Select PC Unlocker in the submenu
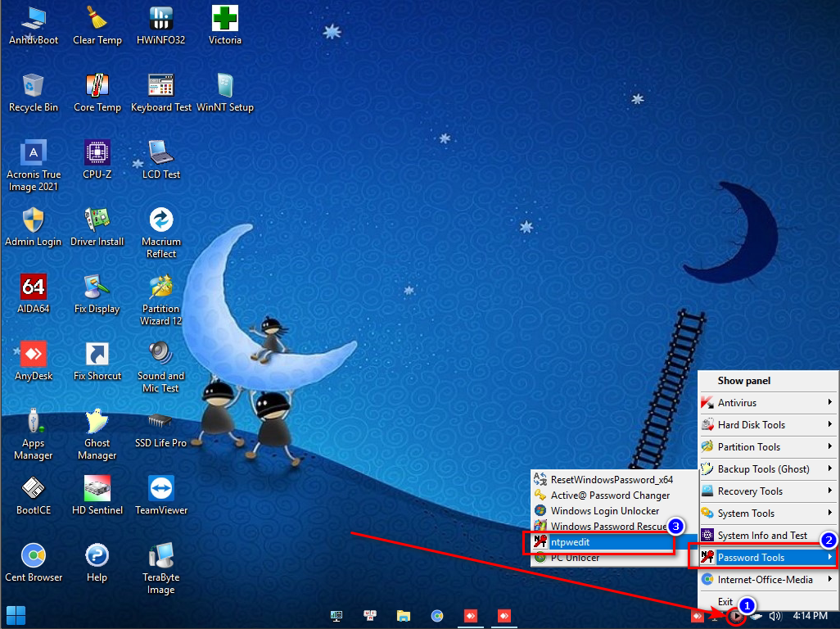Screen dimensions: 840x629 coord(614,557)
